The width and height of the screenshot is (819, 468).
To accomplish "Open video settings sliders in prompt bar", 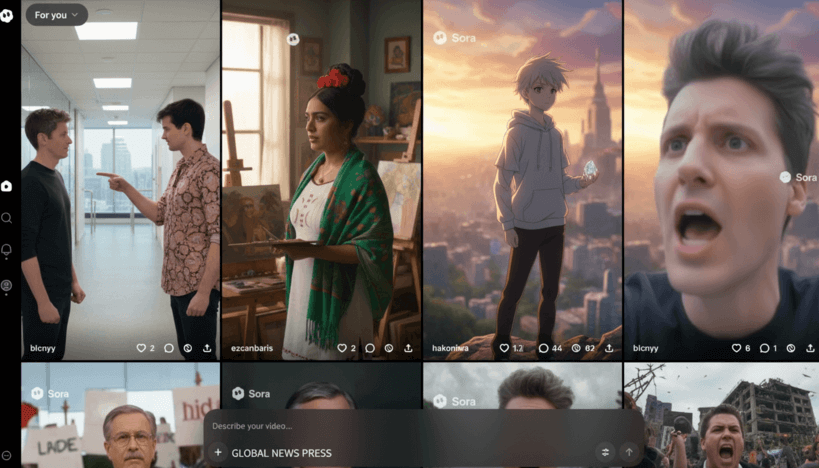I will 604,452.
